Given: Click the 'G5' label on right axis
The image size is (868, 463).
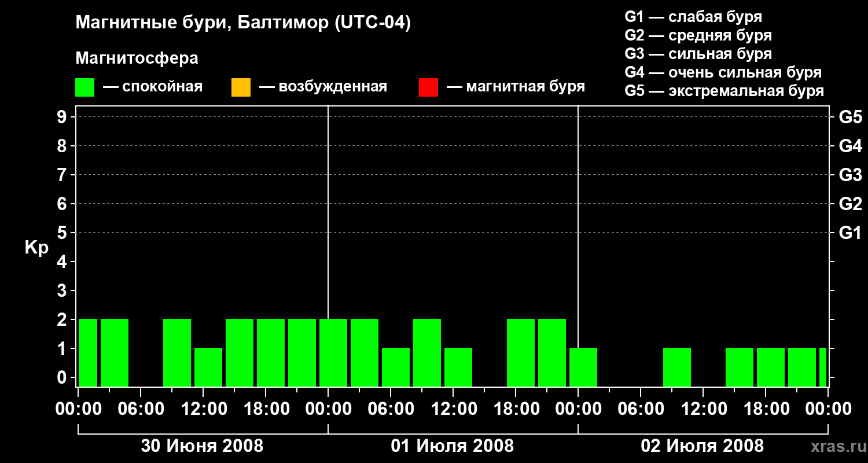Looking at the screenshot, I should 851,117.
